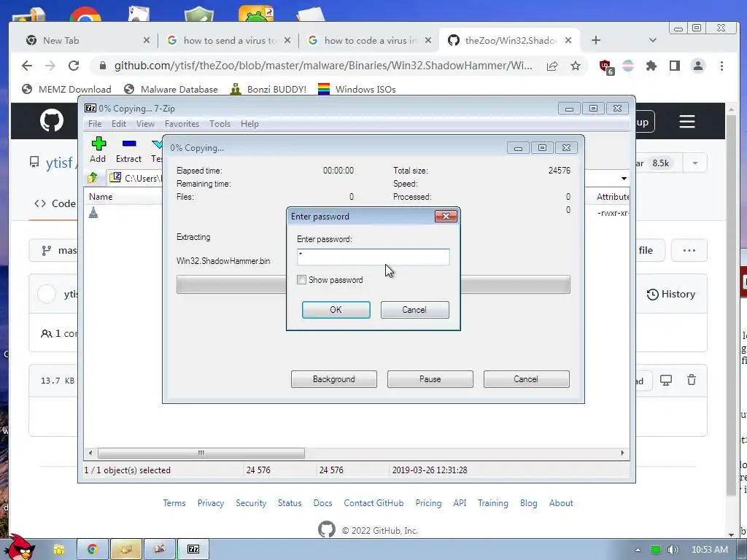Show hidden tray icons arrow
This screenshot has height=560, width=747.
(x=638, y=550)
